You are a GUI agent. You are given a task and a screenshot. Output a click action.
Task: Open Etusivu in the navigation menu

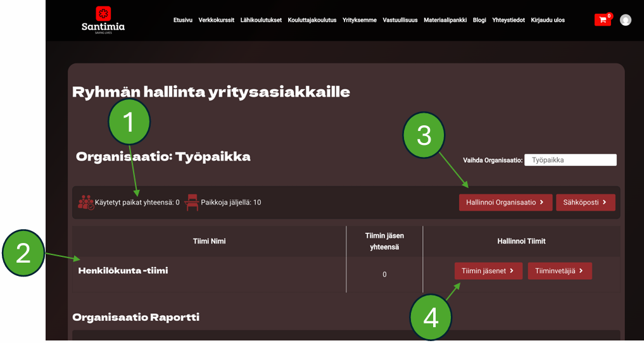(183, 20)
